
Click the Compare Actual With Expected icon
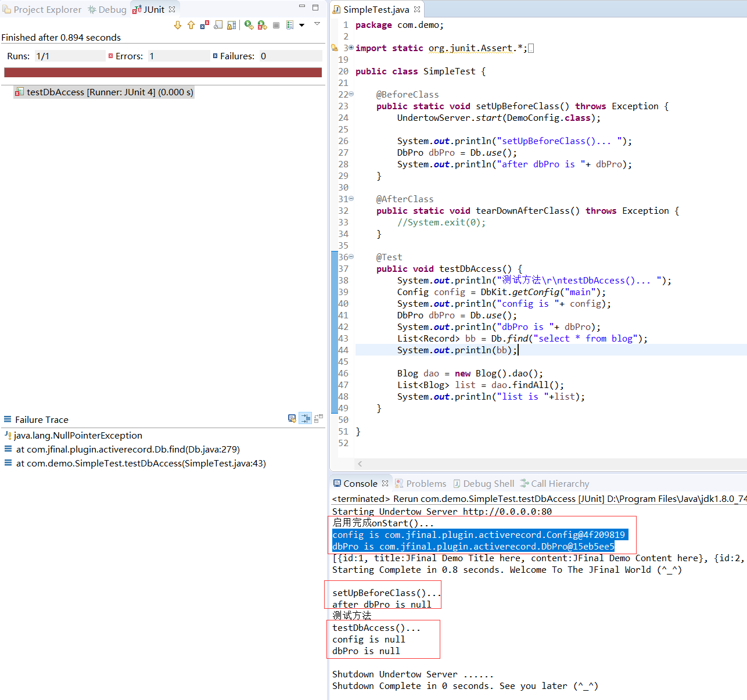coord(318,418)
